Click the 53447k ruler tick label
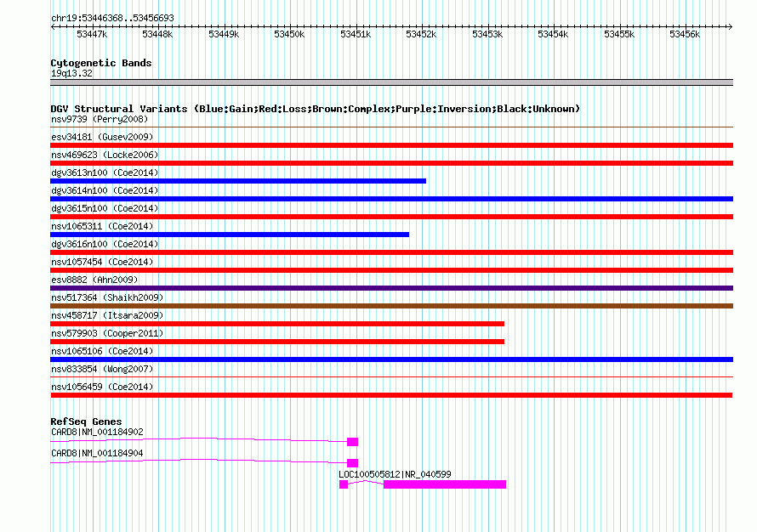This screenshot has height=532, width=757. click(x=92, y=34)
